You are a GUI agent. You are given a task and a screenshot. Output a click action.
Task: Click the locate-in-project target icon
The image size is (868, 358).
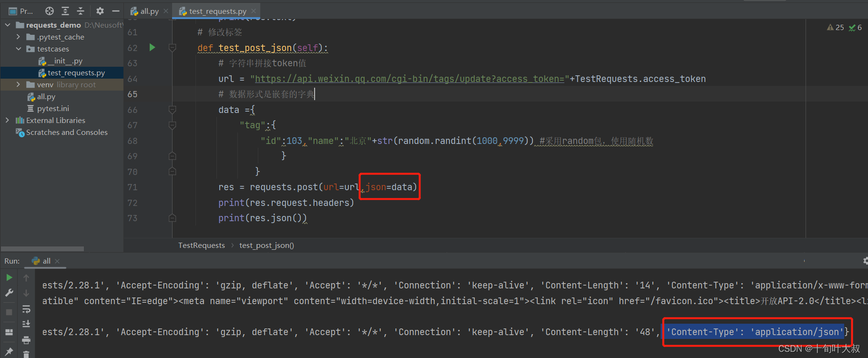point(50,11)
